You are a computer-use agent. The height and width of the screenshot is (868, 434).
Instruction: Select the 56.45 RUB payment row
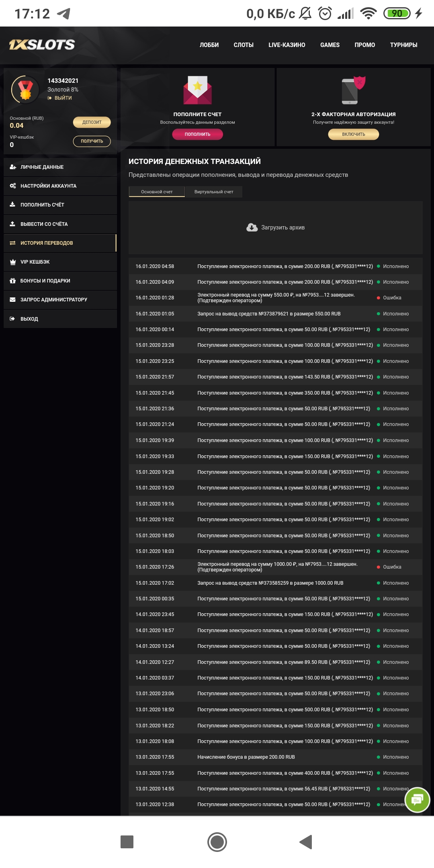[276, 789]
